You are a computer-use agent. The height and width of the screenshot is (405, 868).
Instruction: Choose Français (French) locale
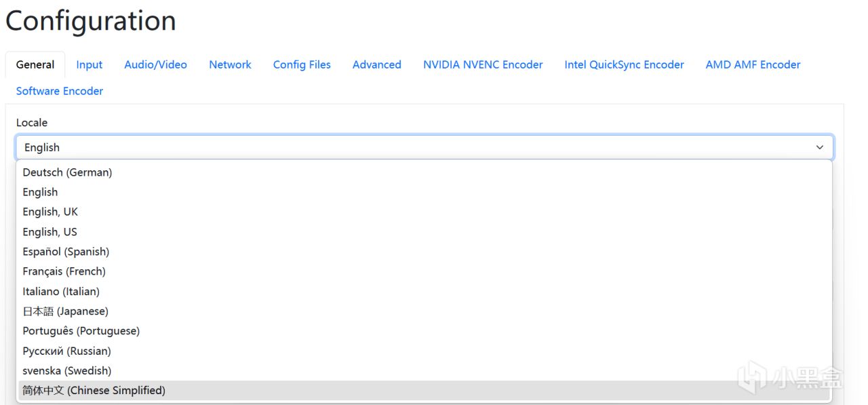(425, 271)
